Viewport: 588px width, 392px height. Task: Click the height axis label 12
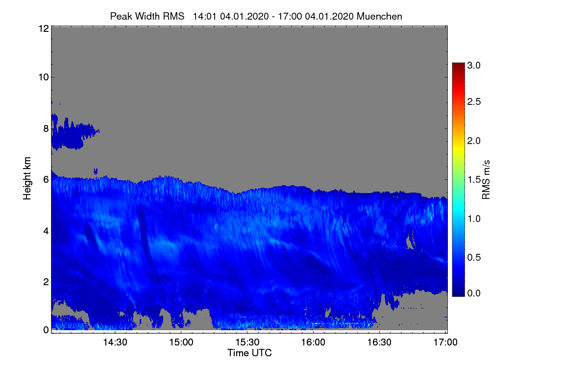point(43,28)
